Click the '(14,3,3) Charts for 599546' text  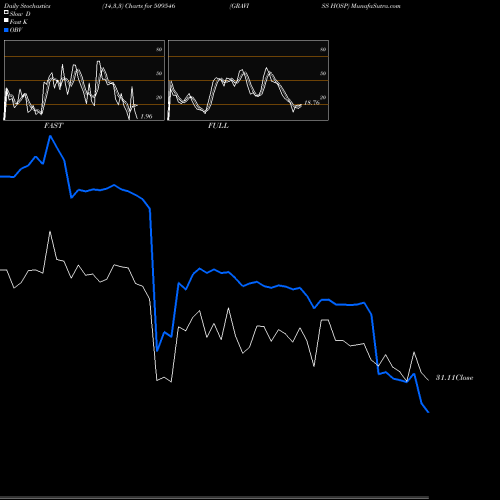point(139,6)
